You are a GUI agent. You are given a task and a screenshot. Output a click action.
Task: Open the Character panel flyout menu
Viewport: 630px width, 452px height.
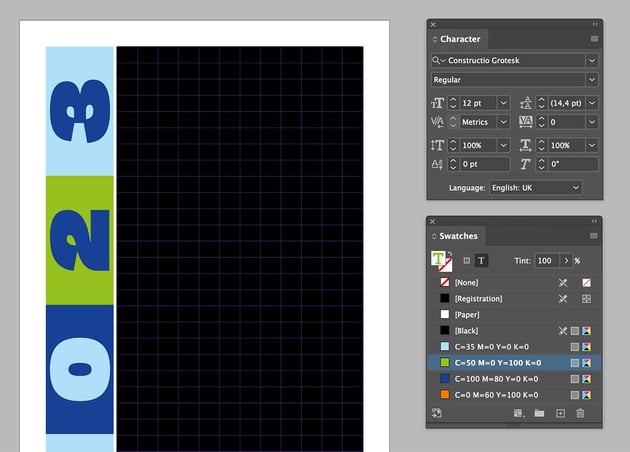594,39
